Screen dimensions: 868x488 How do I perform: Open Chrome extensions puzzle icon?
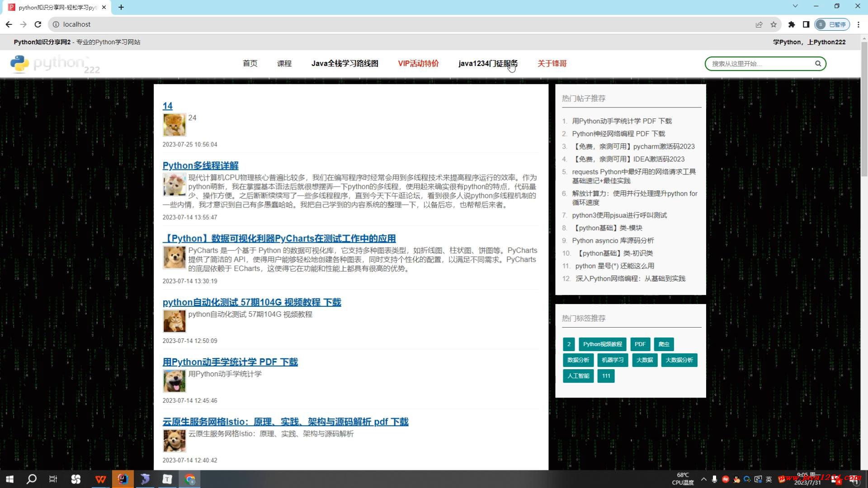point(791,24)
